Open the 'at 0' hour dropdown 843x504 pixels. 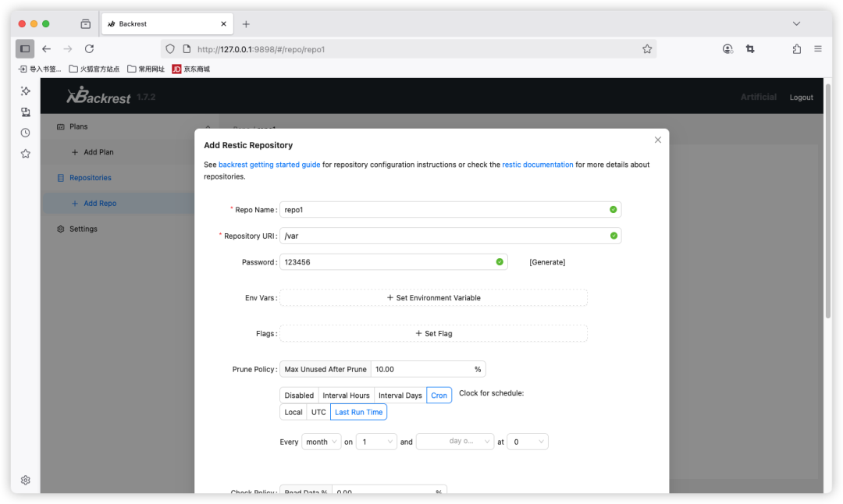528,442
